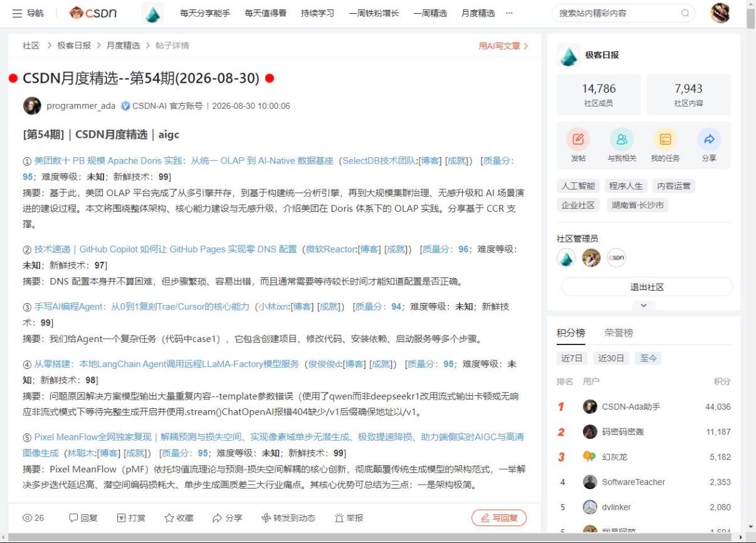Go to 极客日报 breadcrumb
The height and width of the screenshot is (543, 756).
click(x=74, y=46)
